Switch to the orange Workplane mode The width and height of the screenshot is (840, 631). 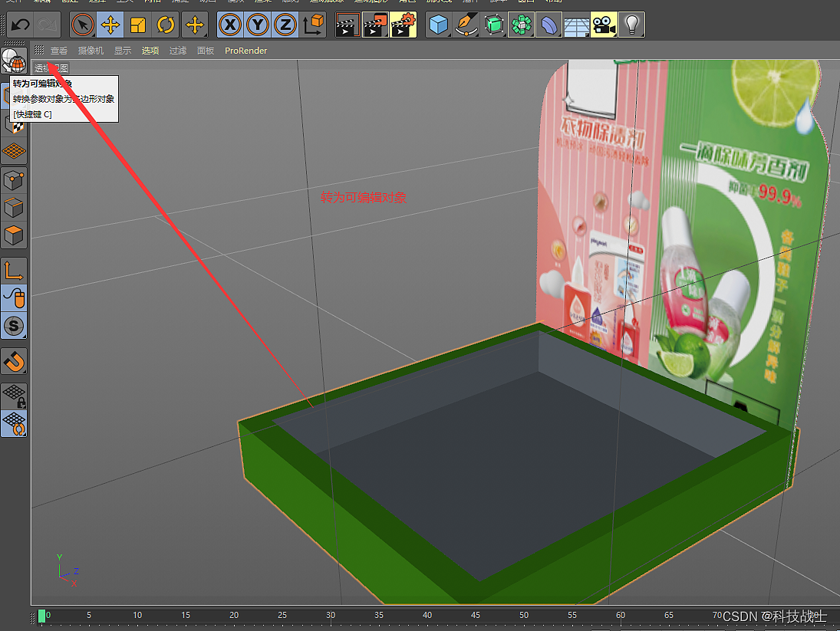[x=14, y=151]
